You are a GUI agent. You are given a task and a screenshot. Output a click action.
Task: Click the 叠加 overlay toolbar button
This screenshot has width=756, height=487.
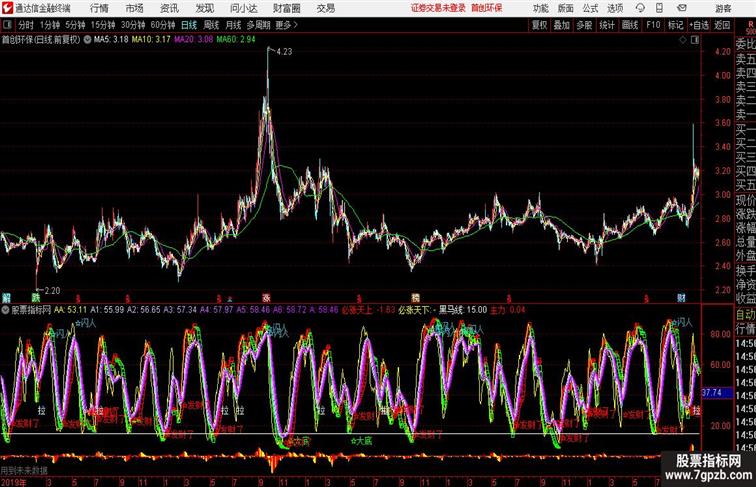pos(561,25)
